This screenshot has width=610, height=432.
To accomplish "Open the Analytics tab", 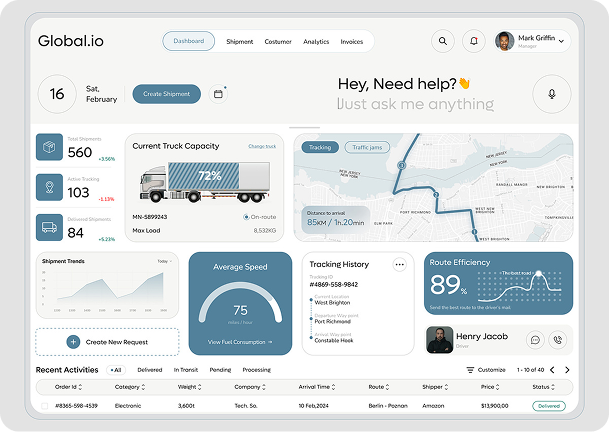I will pyautogui.click(x=316, y=42).
